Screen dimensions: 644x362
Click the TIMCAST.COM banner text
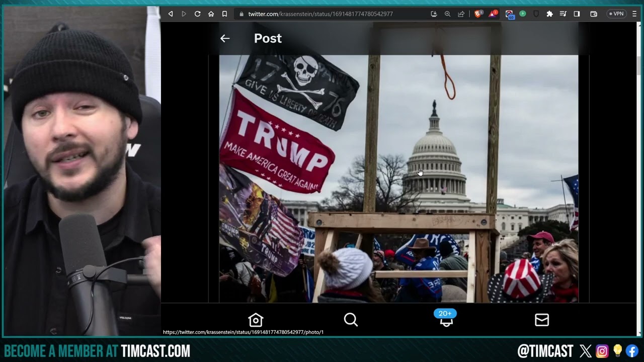[x=155, y=351]
